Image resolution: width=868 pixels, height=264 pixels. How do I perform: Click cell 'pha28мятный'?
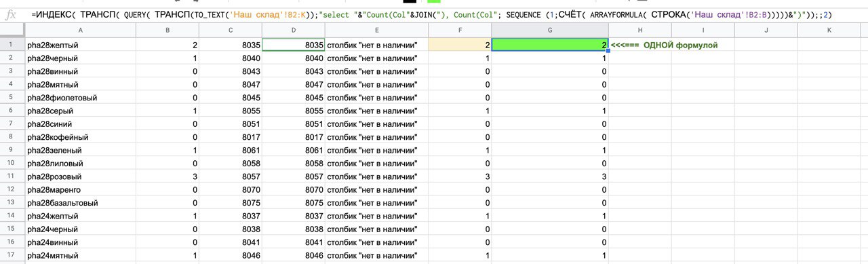[81, 85]
